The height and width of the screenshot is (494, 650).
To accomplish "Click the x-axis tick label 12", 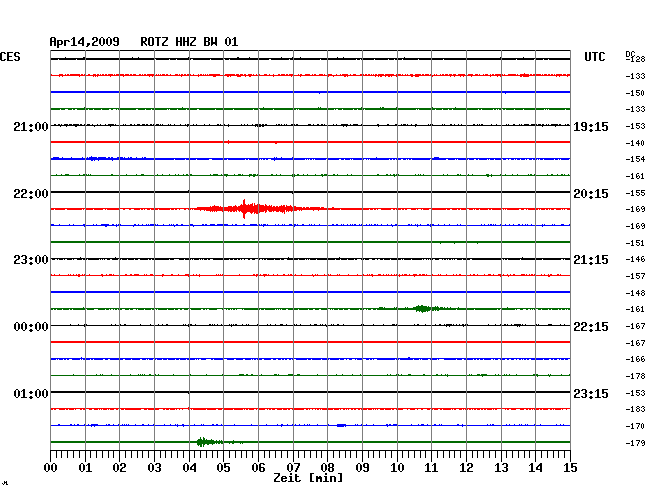I will pyautogui.click(x=466, y=468).
